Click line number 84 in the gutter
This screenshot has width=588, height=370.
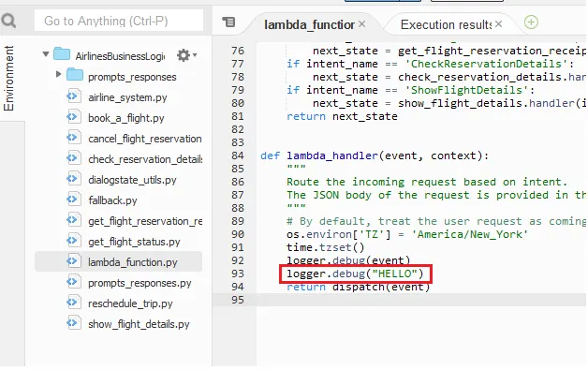point(238,155)
